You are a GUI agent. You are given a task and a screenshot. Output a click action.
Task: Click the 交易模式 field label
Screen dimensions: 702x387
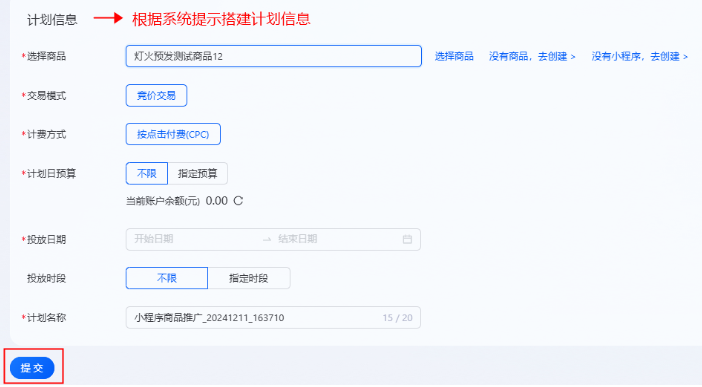(x=47, y=95)
